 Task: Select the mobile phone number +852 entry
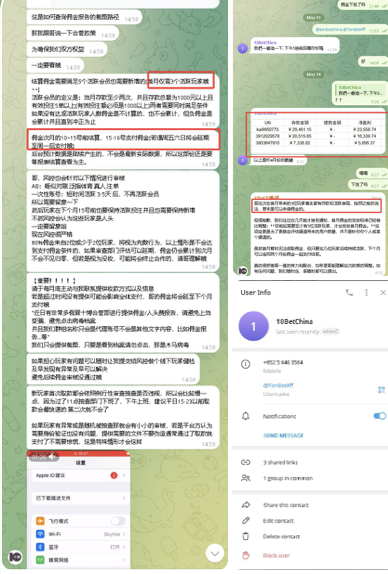click(283, 362)
